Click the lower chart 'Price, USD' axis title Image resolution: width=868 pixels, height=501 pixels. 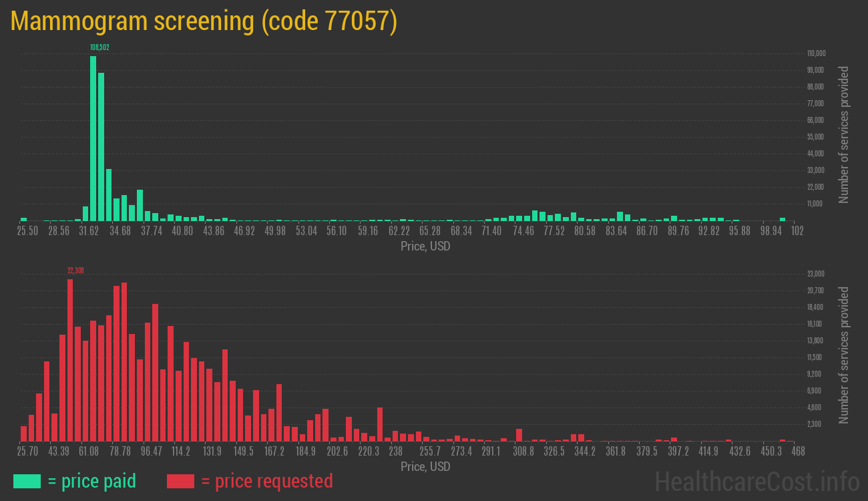tap(425, 466)
